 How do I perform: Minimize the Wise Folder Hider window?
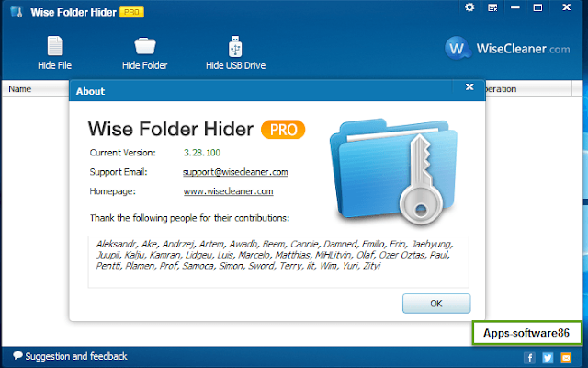click(x=515, y=7)
